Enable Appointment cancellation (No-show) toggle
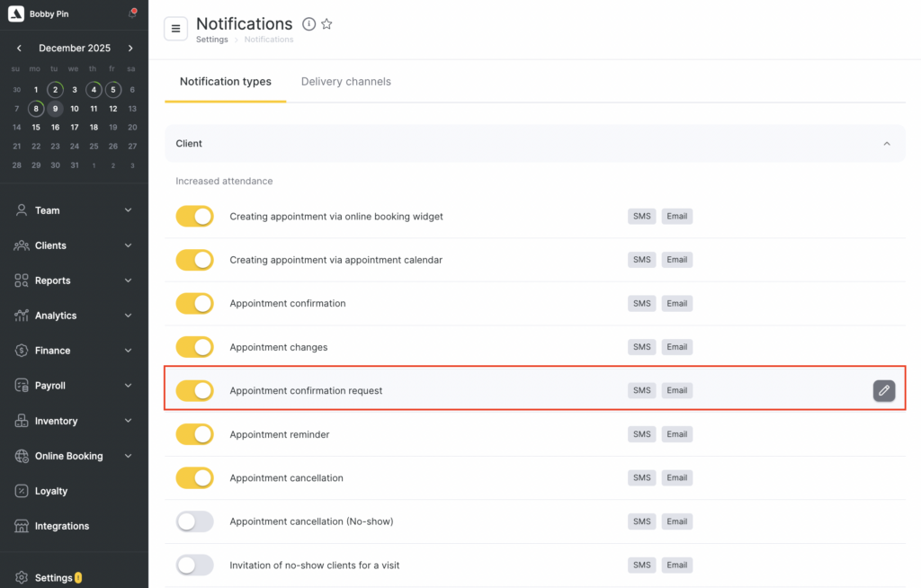The image size is (921, 588). pos(194,521)
